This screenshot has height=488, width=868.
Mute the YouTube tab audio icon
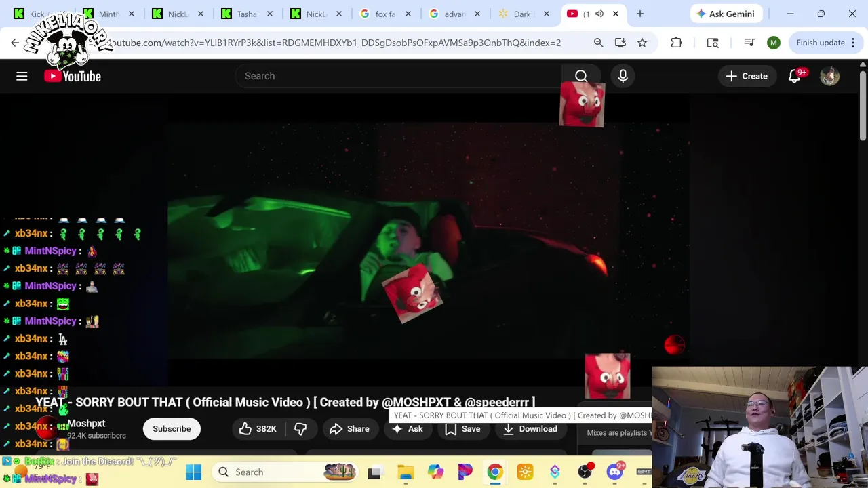(599, 14)
